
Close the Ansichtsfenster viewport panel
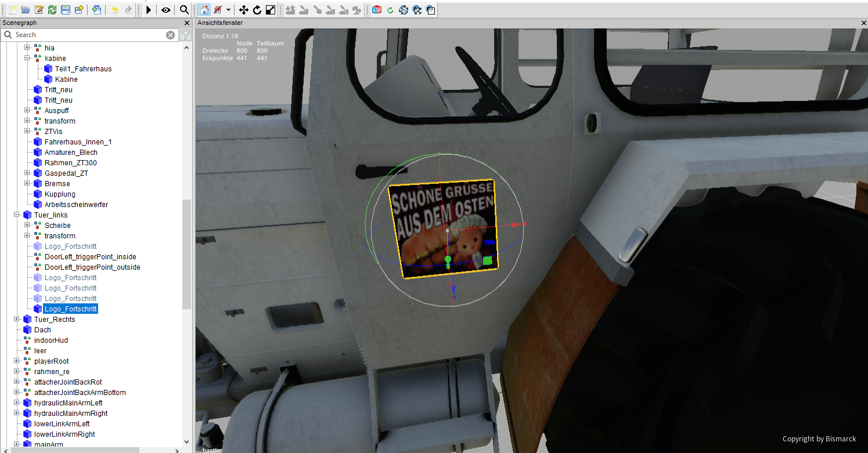[x=863, y=23]
